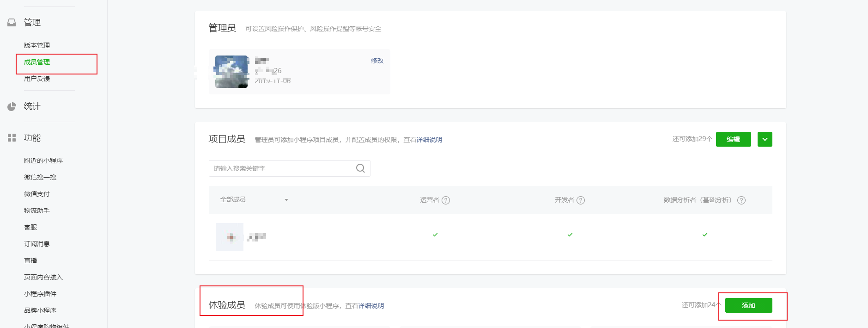Open 客服 menu item

click(x=30, y=227)
